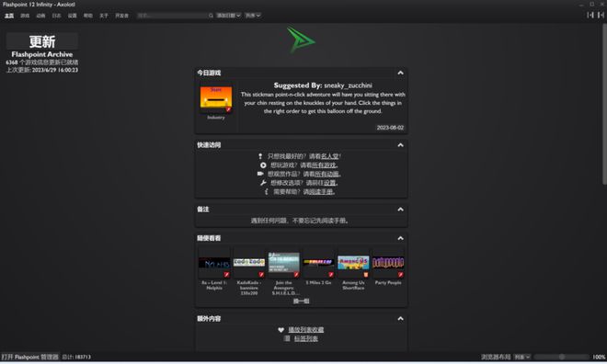Toggle the left sidebar icon at top right
The image size is (607, 364).
(590, 15)
